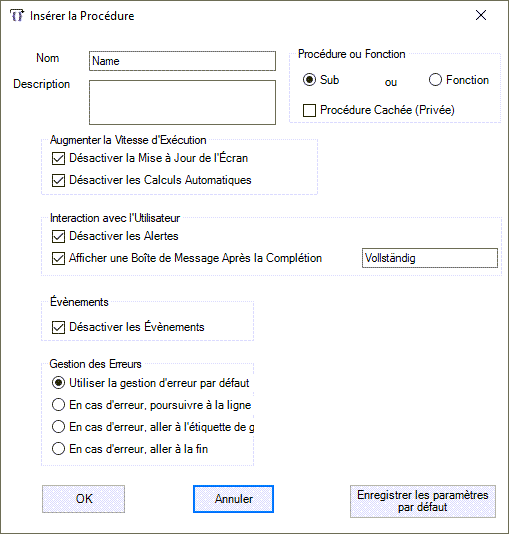Click the Vollständig message text field
509x534 pixels.
coord(430,258)
